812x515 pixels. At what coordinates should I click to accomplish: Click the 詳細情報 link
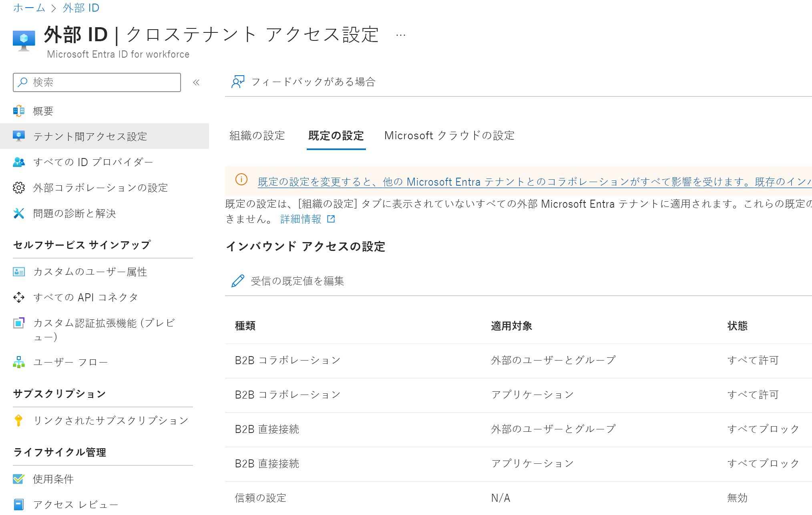point(301,219)
